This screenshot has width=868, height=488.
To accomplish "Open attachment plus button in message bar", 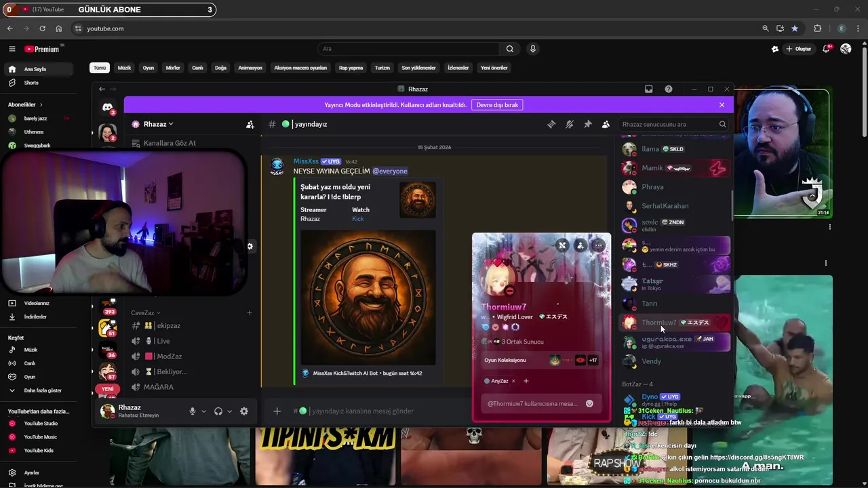I will point(277,411).
